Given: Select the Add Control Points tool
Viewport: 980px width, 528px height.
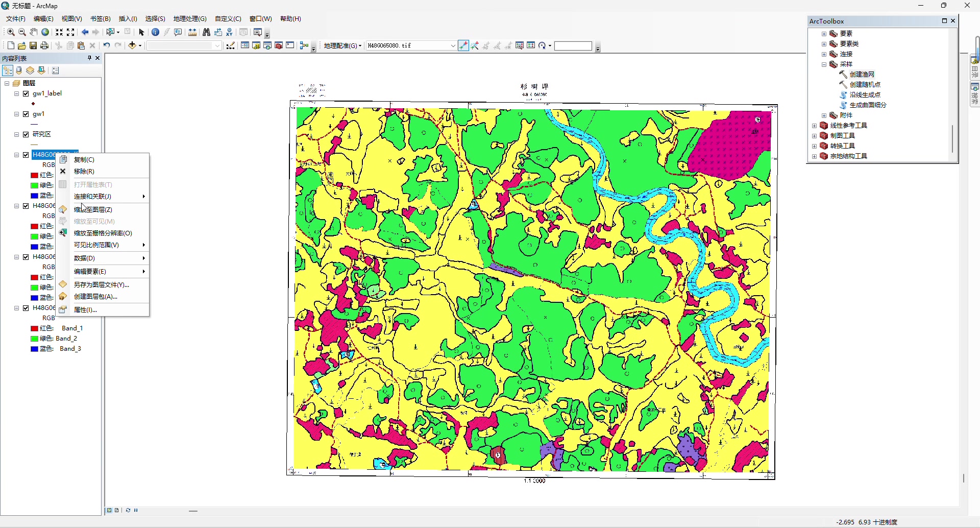Looking at the screenshot, I should [463, 45].
